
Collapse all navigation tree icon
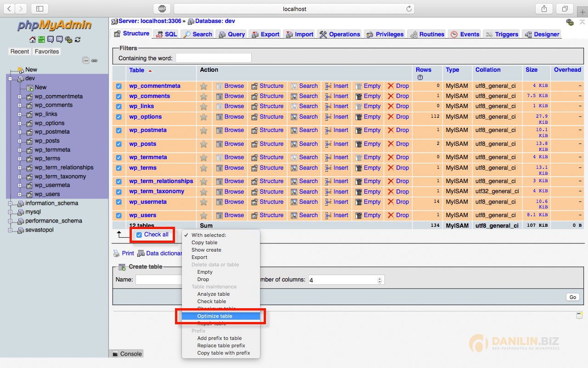[x=85, y=60]
